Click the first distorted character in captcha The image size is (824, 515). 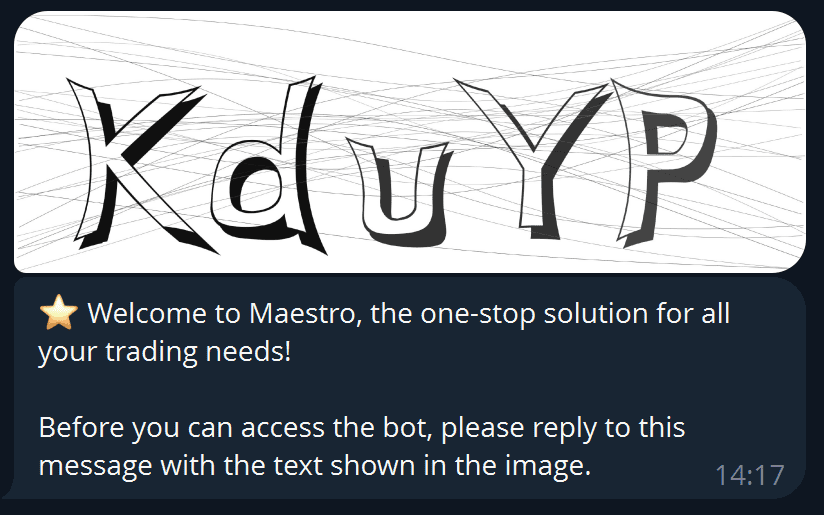(x=141, y=167)
